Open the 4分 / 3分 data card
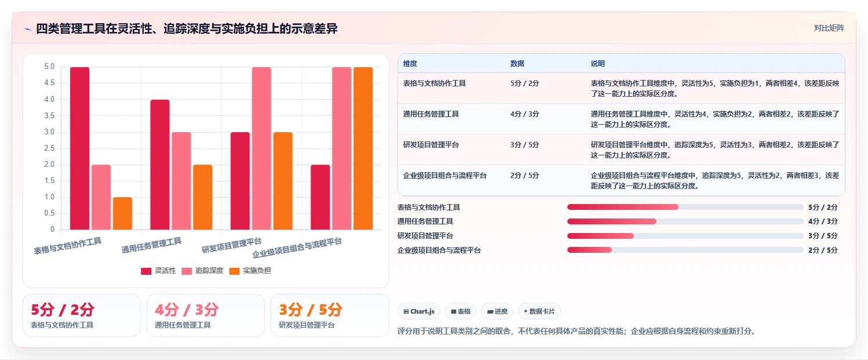 pyautogui.click(x=206, y=315)
